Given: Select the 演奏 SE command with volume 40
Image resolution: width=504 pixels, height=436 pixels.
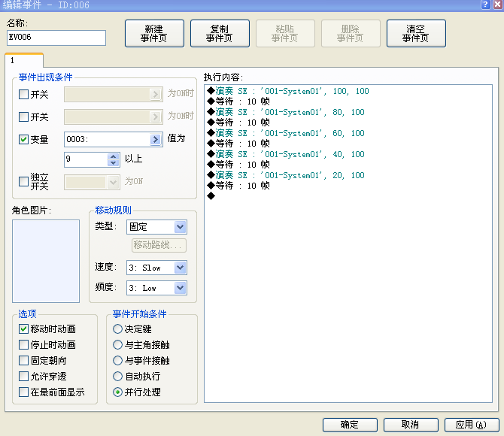Looking at the screenshot, I should [286, 154].
